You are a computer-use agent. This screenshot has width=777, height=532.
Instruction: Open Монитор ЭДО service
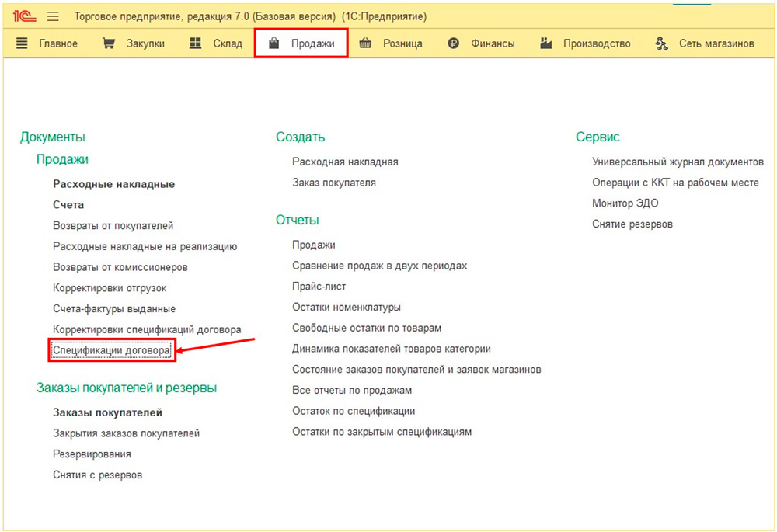625,203
